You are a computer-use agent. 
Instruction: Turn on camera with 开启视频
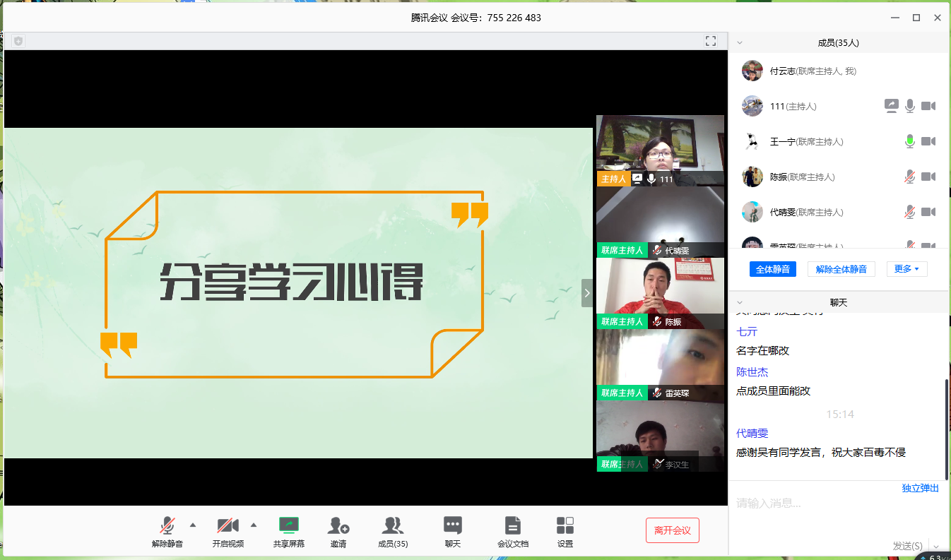tap(228, 532)
